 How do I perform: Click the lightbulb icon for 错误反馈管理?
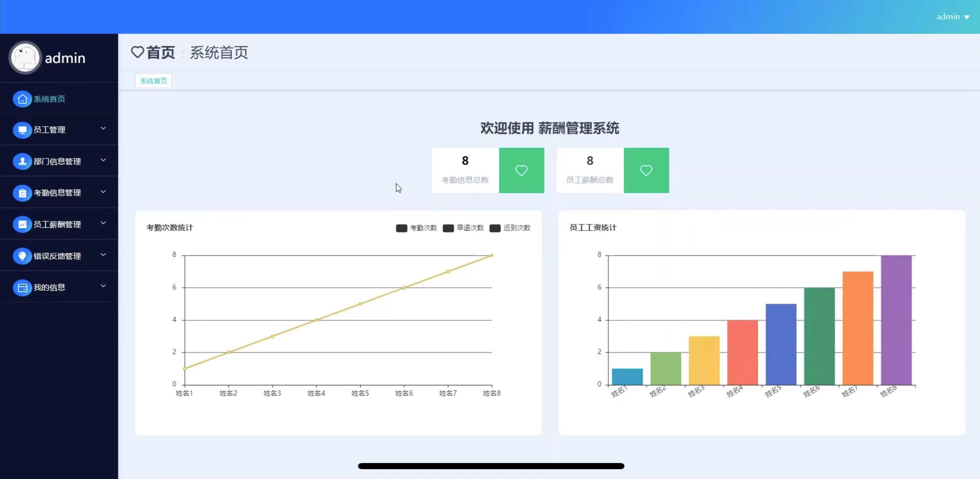(22, 256)
